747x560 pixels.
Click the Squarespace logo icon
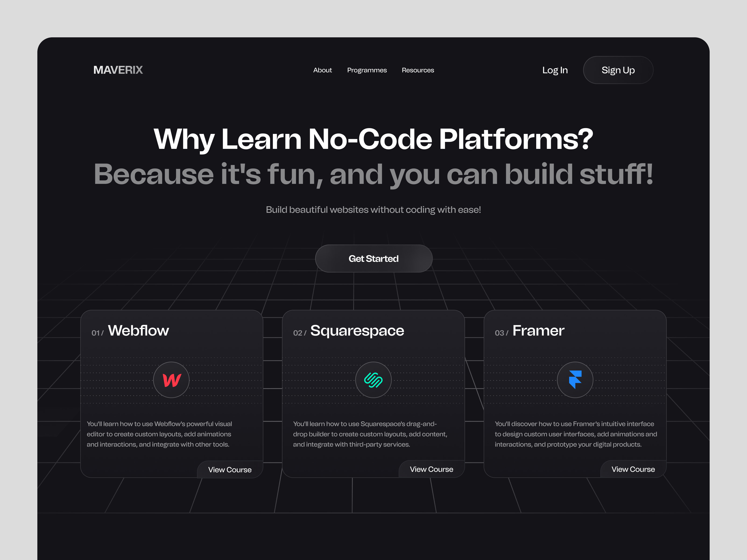coord(373,379)
